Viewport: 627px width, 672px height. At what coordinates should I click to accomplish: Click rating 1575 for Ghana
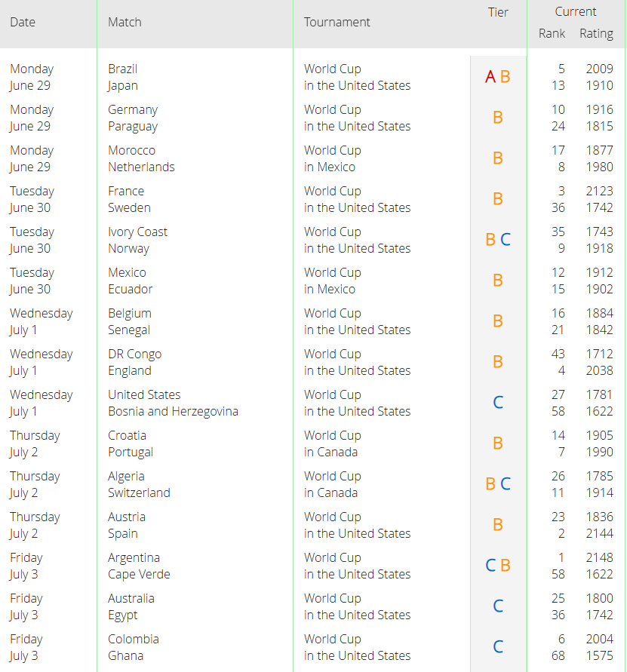click(x=600, y=655)
